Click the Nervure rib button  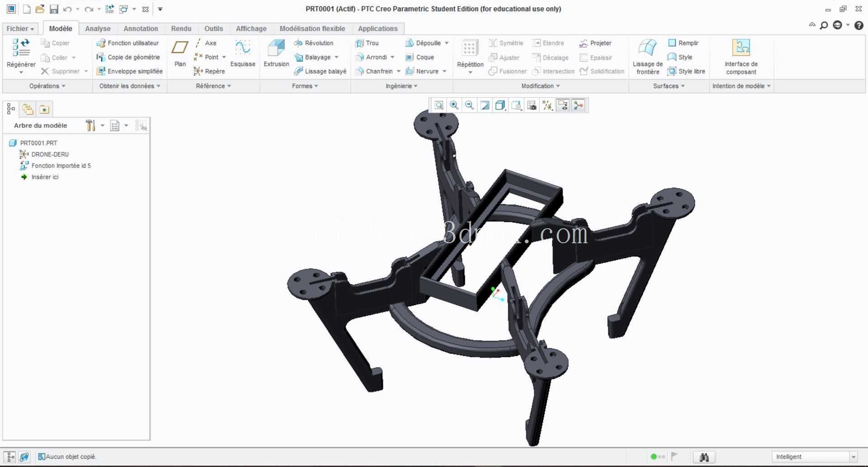click(x=422, y=71)
